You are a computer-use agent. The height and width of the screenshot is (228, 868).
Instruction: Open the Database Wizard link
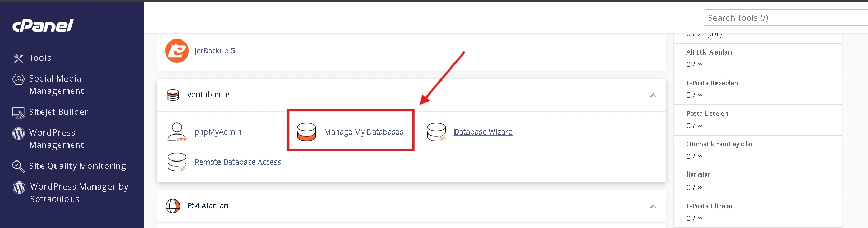[483, 132]
